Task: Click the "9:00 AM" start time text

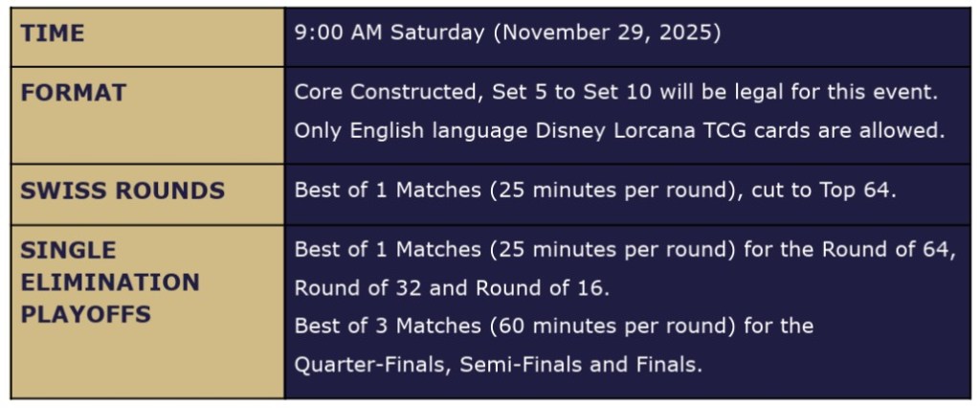Action: pos(325,34)
